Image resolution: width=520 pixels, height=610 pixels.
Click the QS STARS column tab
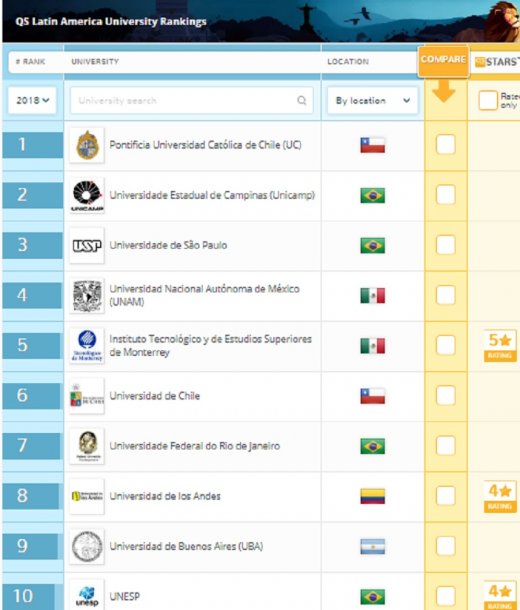[496, 61]
